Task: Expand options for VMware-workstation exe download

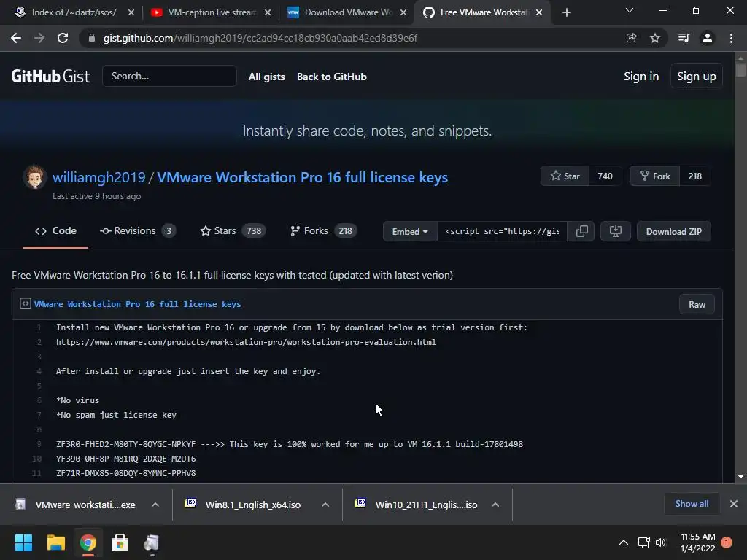Action: pyautogui.click(x=155, y=505)
